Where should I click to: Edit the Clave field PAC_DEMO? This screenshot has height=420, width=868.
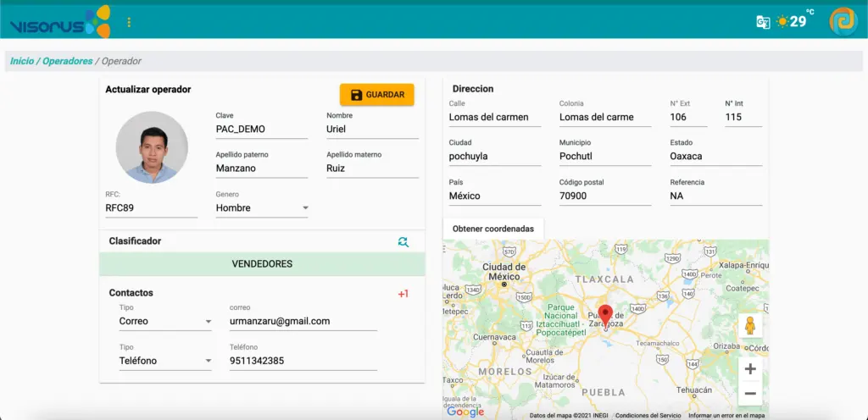(262, 130)
